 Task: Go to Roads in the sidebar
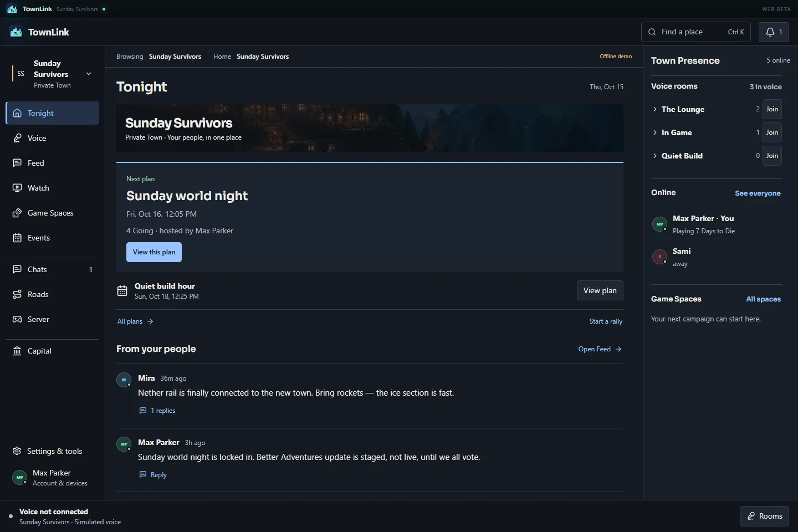pos(53,294)
